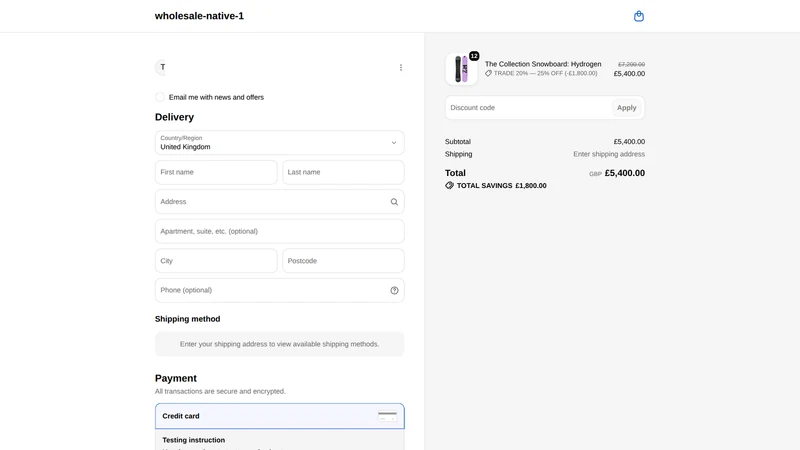This screenshot has height=450, width=800.
Task: Click the Testing instruction heading
Action: click(x=193, y=440)
